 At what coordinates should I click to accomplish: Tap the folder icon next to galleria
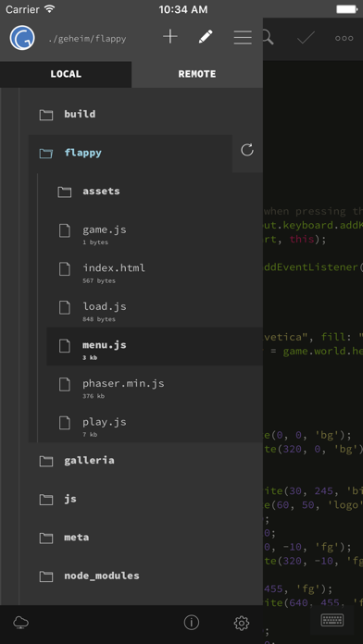click(46, 461)
